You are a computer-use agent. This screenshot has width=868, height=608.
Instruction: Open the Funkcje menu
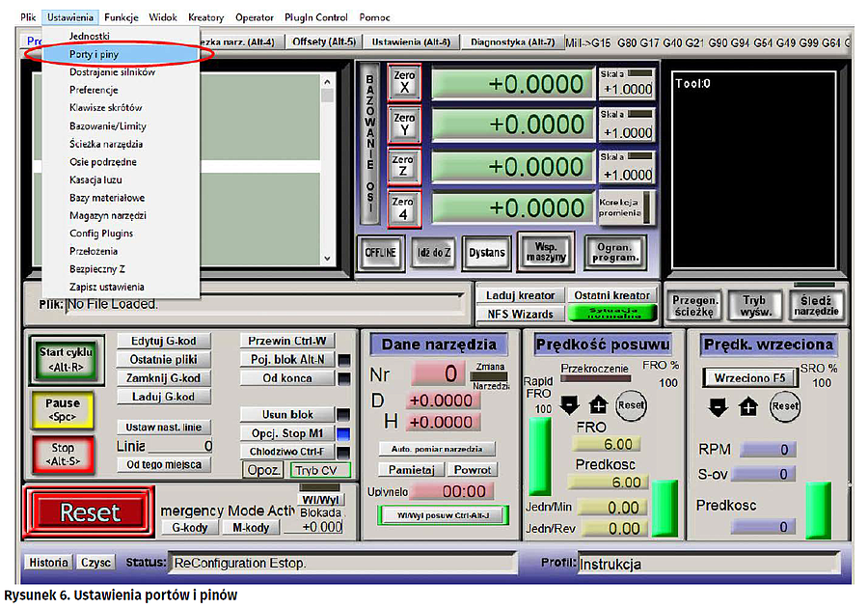point(122,17)
